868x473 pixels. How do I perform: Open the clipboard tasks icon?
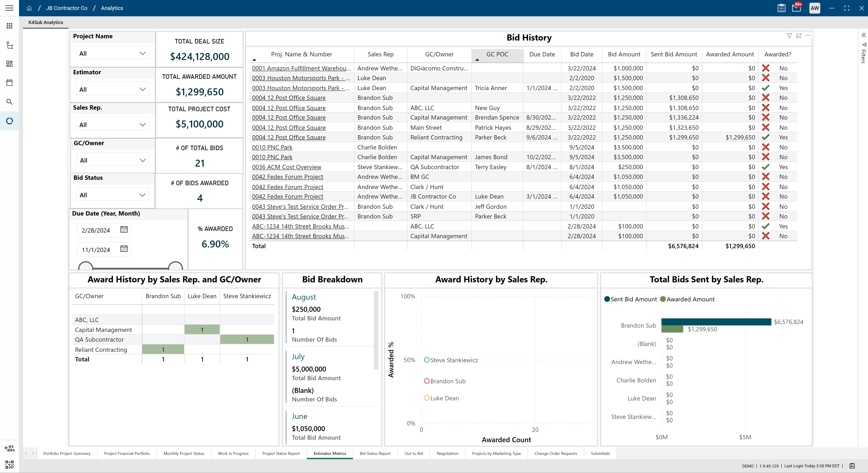click(x=781, y=8)
